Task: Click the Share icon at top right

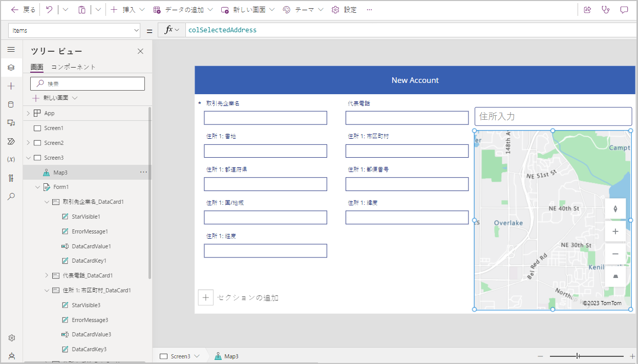Action: pos(587,10)
